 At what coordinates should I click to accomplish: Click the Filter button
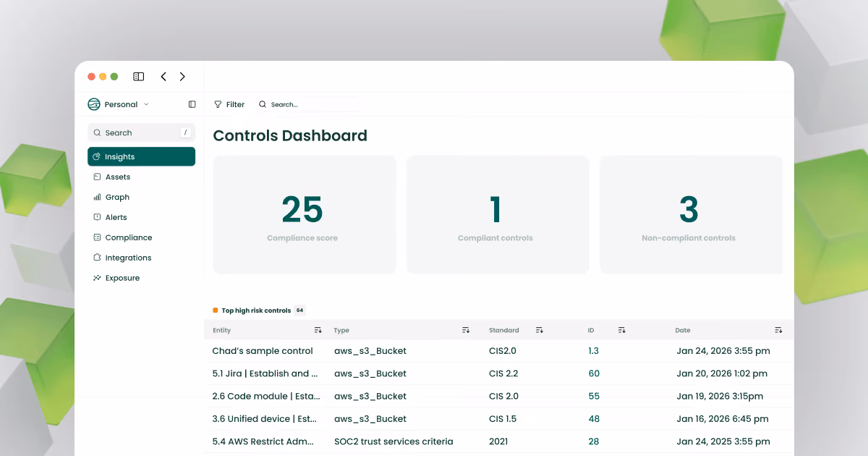coord(229,104)
